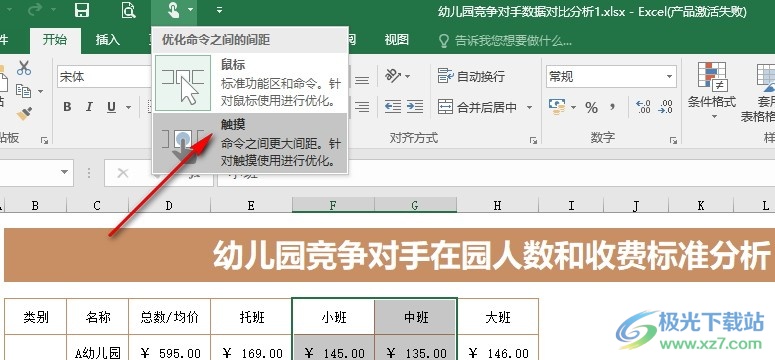Select the 触摸 (Touch) mode option

(250, 142)
